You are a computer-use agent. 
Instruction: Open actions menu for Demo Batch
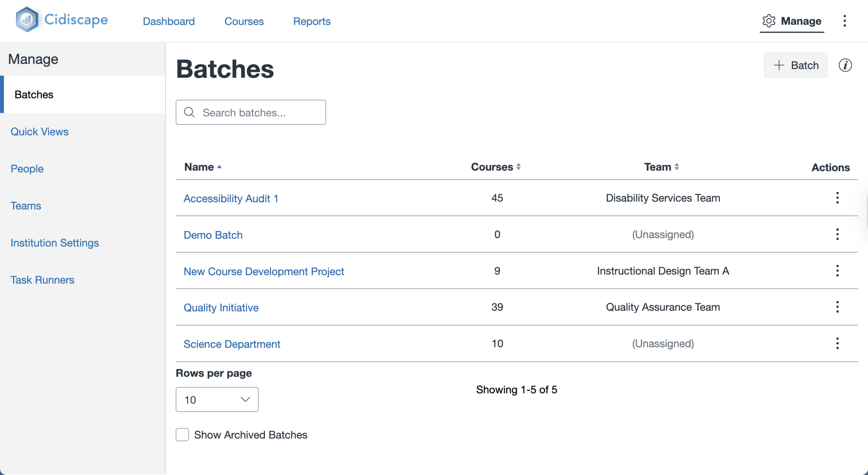point(837,234)
